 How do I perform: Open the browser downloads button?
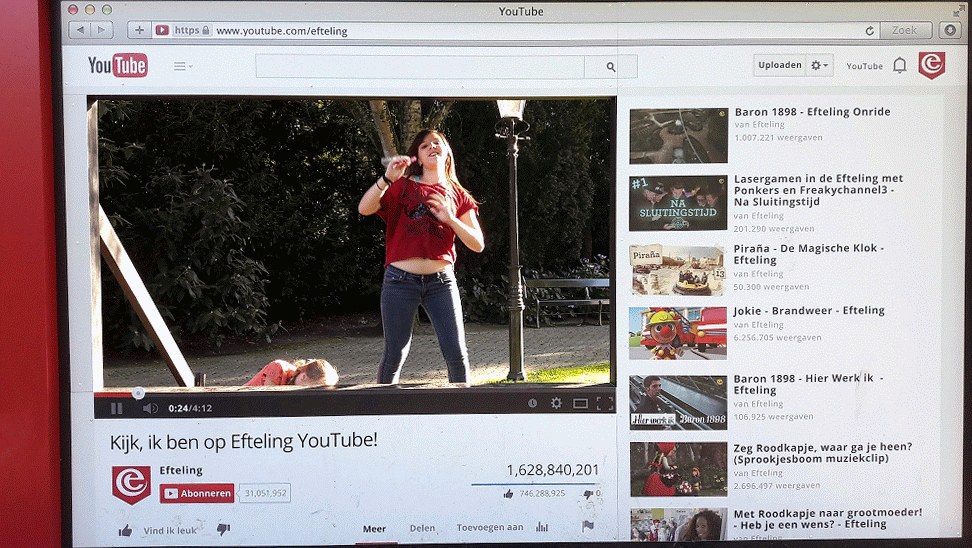click(x=950, y=30)
